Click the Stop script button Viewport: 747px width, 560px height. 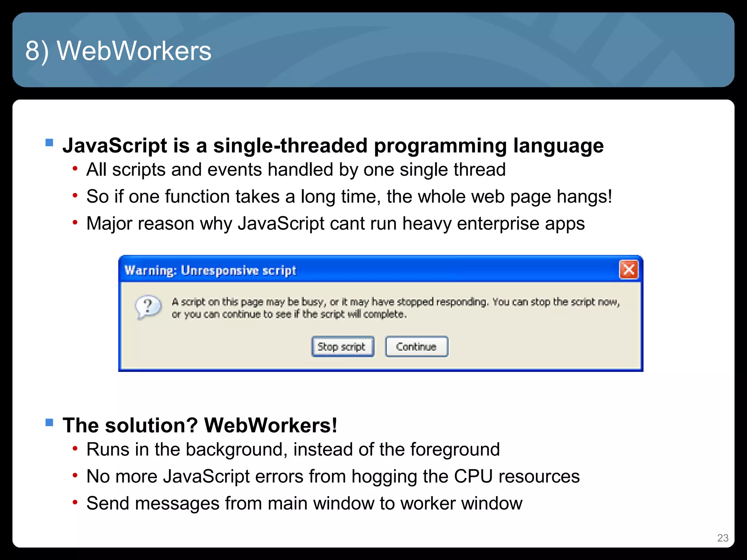(342, 346)
